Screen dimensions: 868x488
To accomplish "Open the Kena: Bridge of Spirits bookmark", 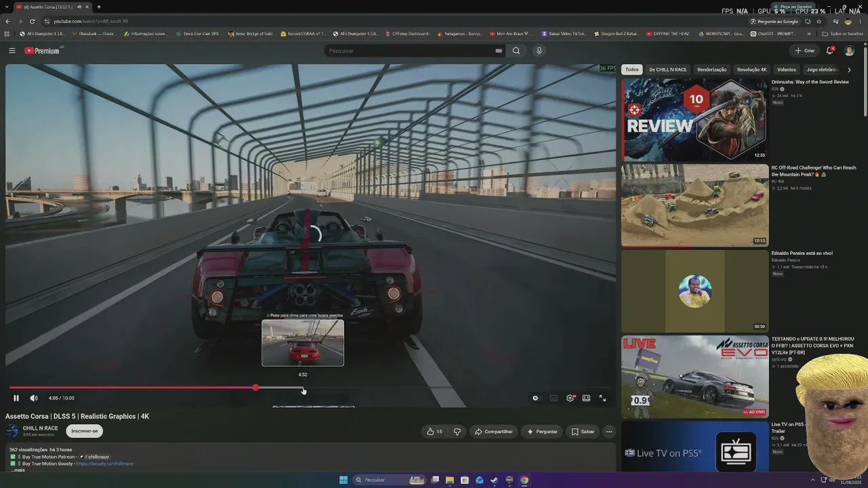I will click(251, 33).
